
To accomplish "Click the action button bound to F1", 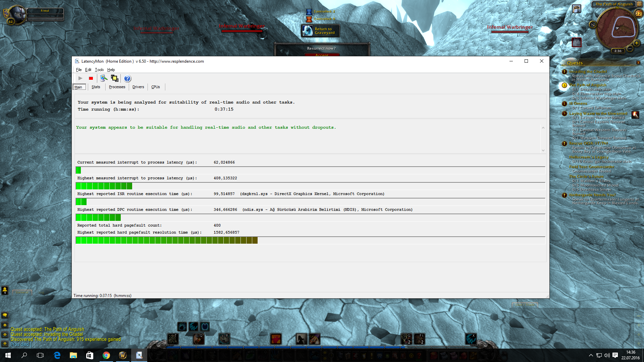I will pyautogui.click(x=419, y=339).
